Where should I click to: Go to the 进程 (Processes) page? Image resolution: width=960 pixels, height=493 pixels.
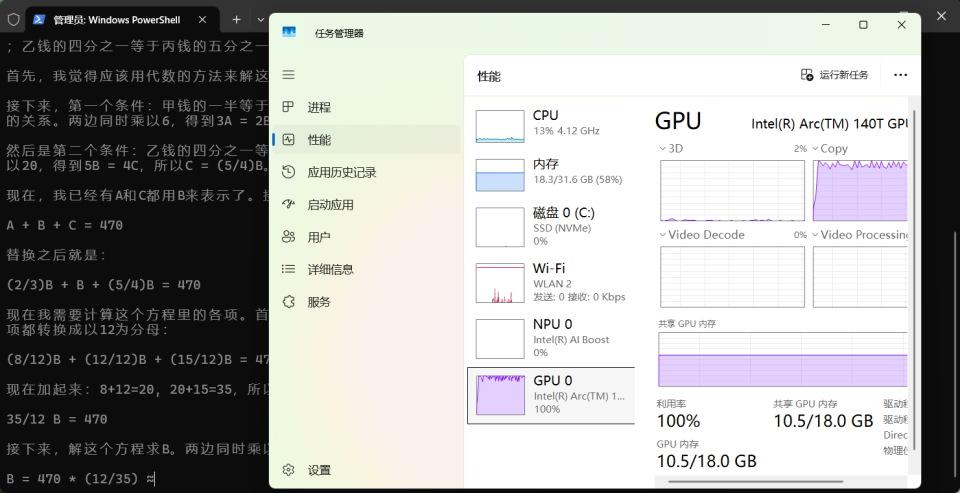(366, 108)
